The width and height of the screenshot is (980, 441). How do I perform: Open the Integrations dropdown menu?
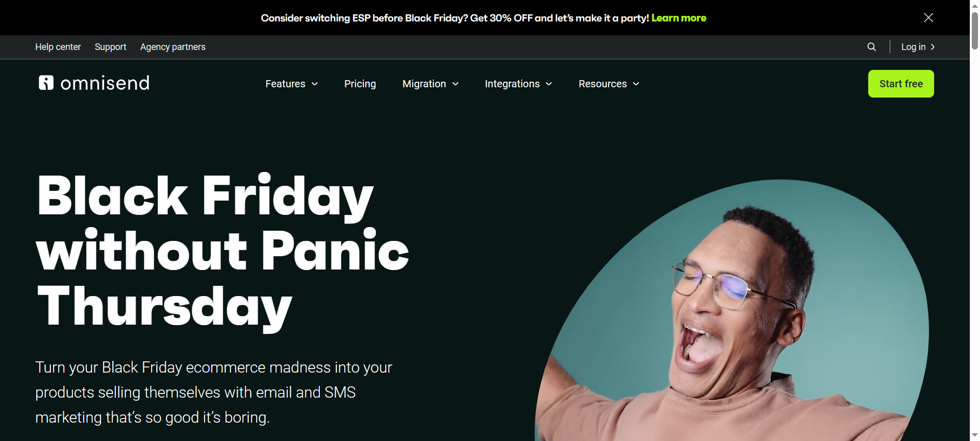tap(518, 84)
